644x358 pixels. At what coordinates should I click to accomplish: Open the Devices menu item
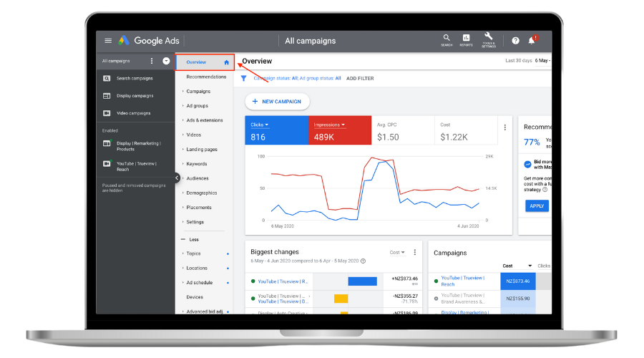tap(194, 296)
